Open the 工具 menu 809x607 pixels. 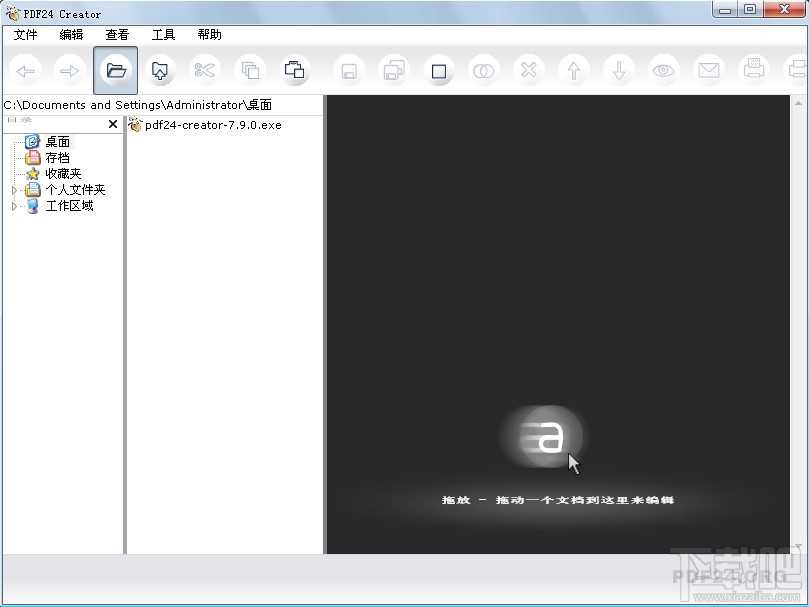[x=162, y=34]
